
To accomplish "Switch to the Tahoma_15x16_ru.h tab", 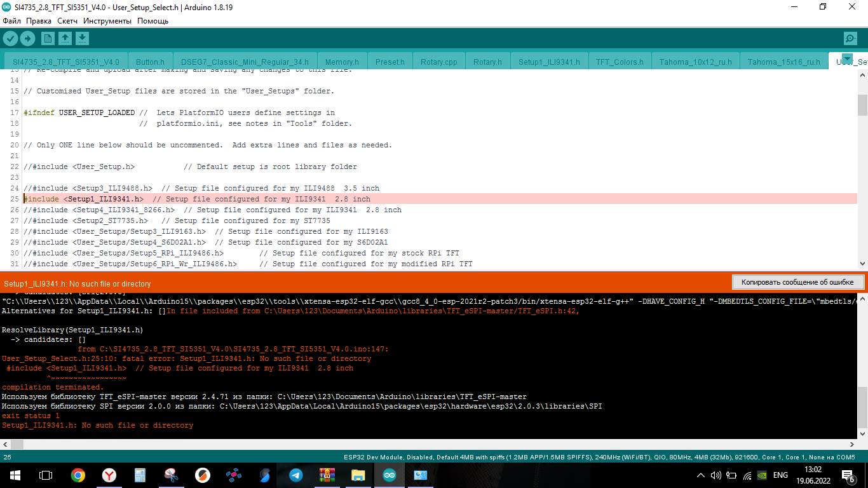I will [x=783, y=62].
